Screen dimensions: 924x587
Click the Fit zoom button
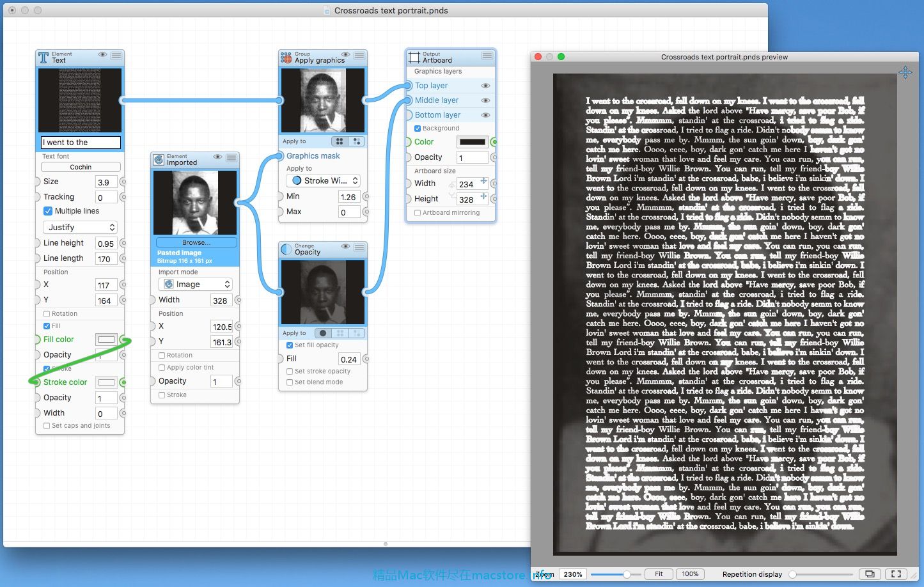[x=658, y=574]
